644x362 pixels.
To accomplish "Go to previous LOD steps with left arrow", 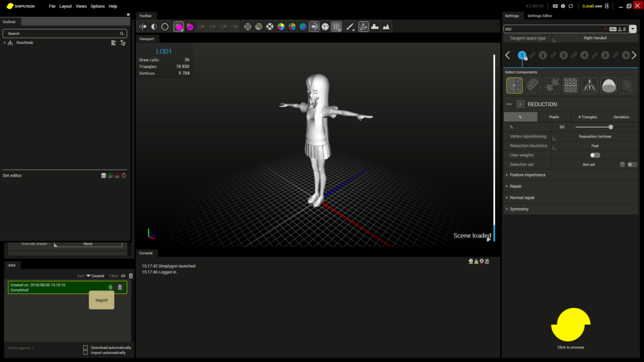I will tap(508, 55).
